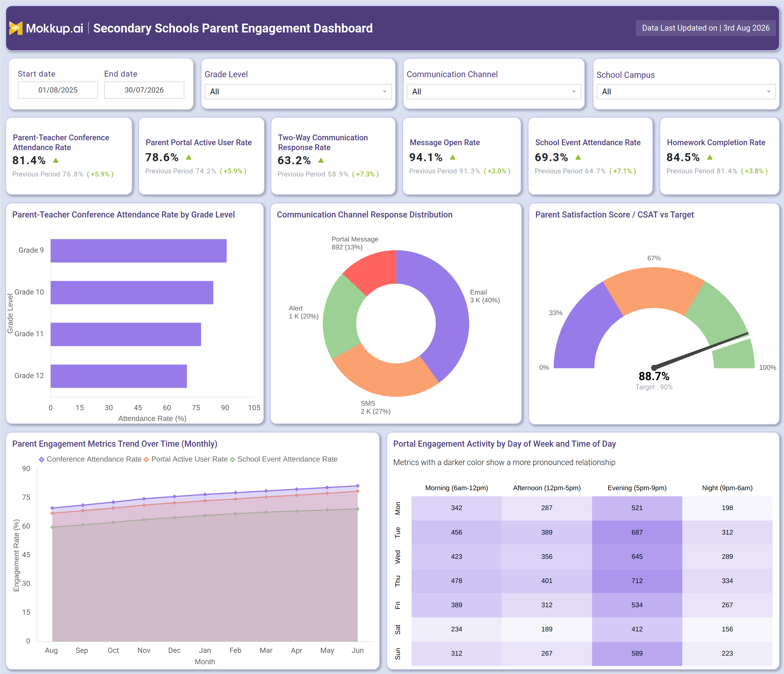Screen dimensions: 784x674
Task: Click heatmap cell 687 for Tuesday evening
Action: [637, 532]
